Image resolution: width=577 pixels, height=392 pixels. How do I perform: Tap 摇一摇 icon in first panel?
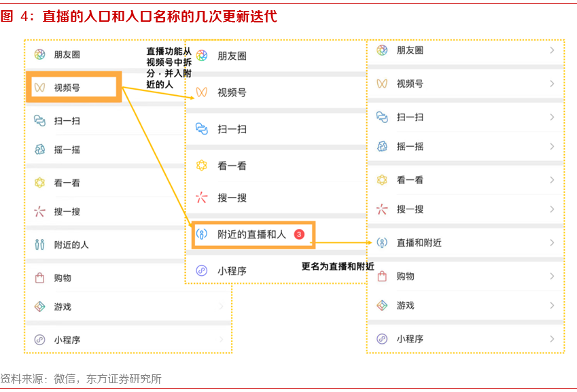(x=39, y=149)
